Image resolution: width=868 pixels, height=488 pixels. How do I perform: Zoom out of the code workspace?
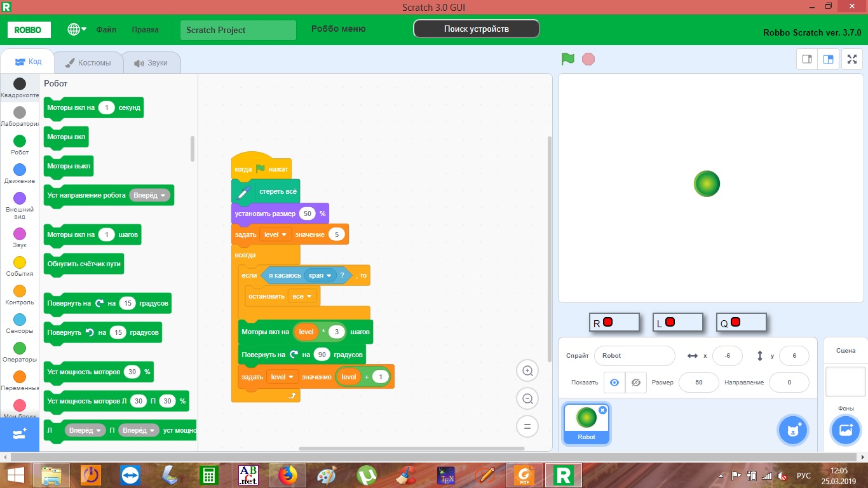527,399
